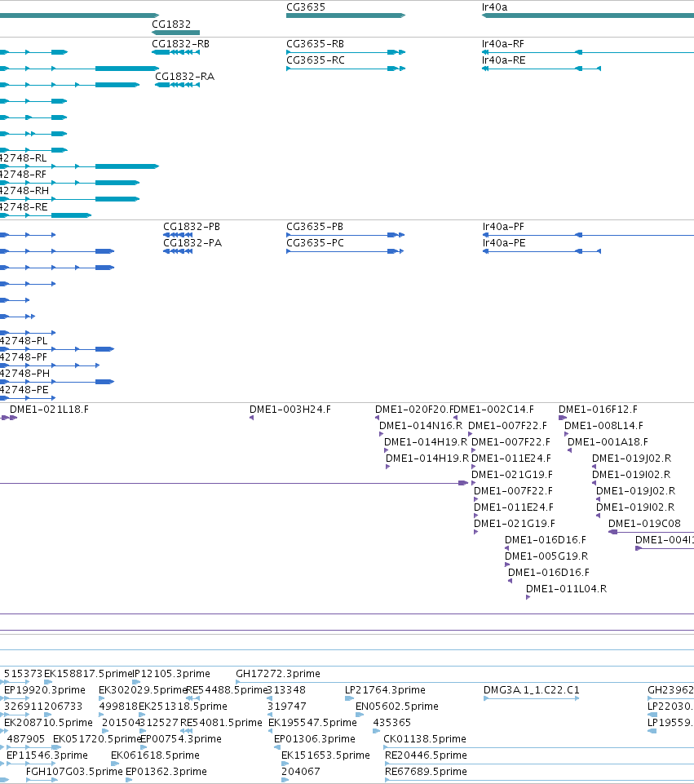Click the CK01138.5prime EST label
This screenshot has height=784, width=694.
(425, 739)
